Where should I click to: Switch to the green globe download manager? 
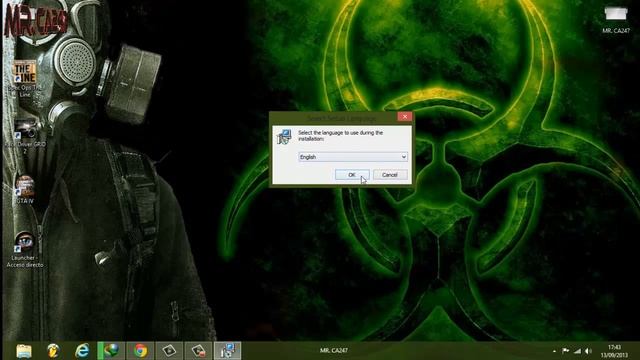tap(111, 351)
